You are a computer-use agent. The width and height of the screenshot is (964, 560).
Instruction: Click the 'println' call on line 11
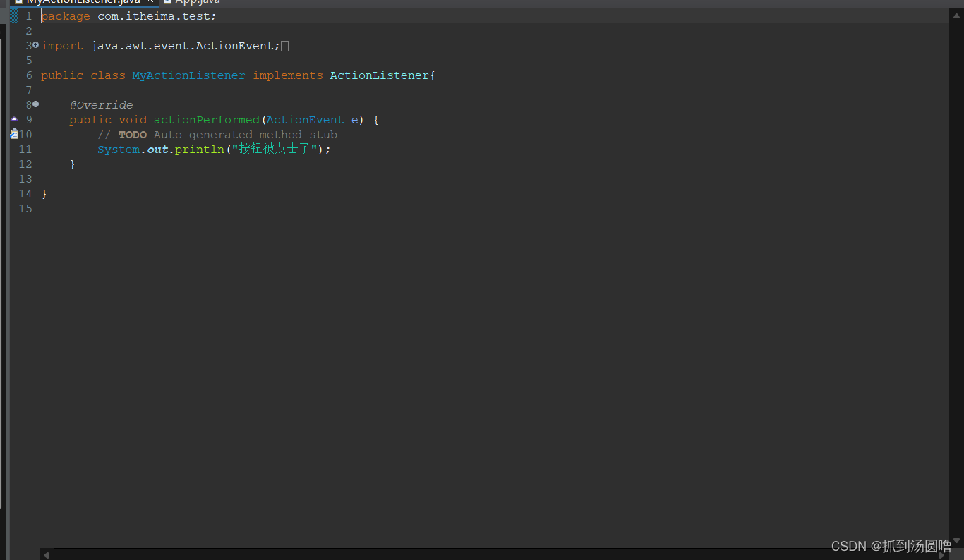click(199, 150)
